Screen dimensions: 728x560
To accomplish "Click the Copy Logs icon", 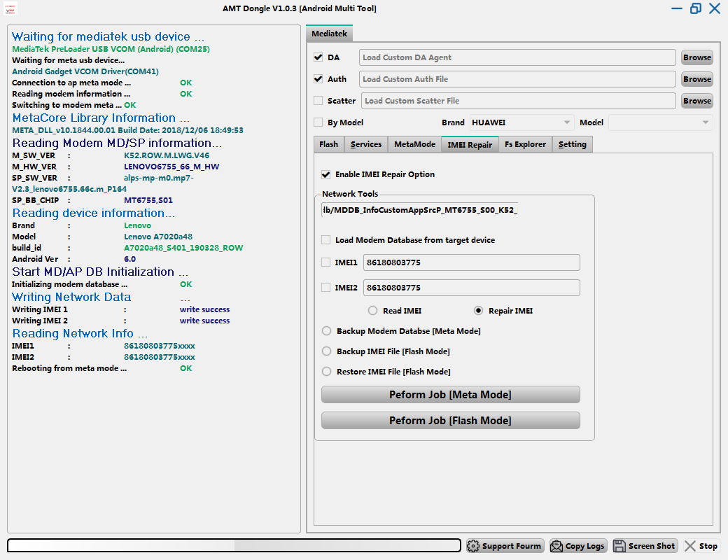I will [556, 546].
